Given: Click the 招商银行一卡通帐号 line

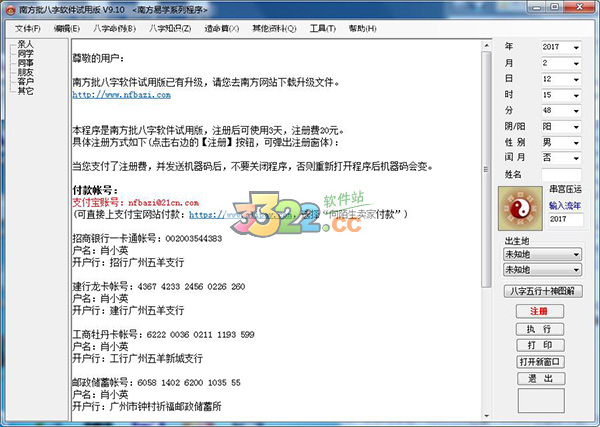Looking at the screenshot, I should click(x=147, y=238).
